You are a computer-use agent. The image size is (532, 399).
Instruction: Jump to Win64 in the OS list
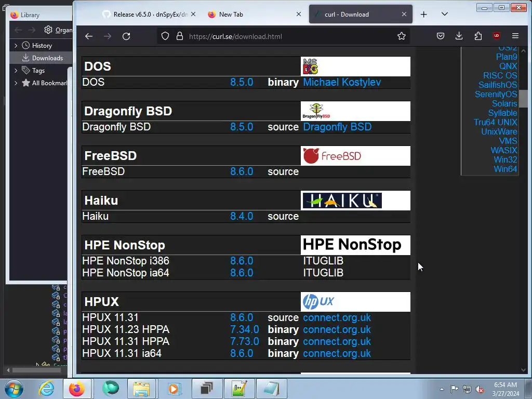tap(505, 169)
